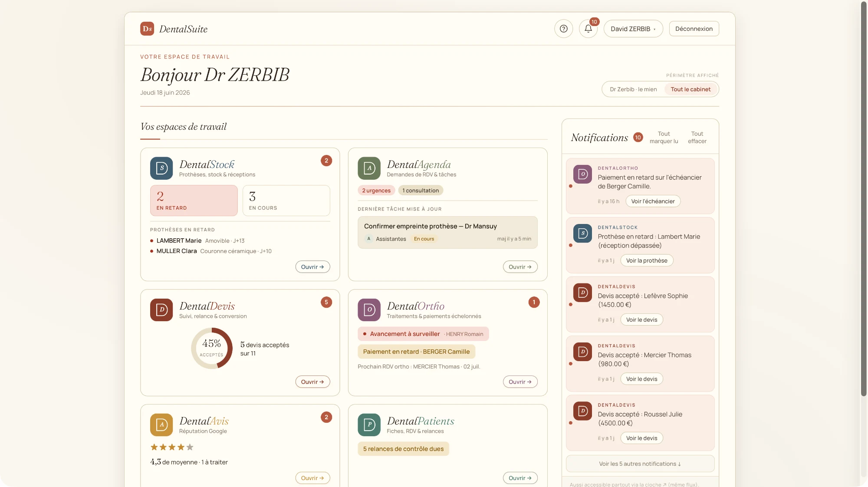Open DentalOrtho with Ouvrir button
The height and width of the screenshot is (487, 868).
coord(520,382)
